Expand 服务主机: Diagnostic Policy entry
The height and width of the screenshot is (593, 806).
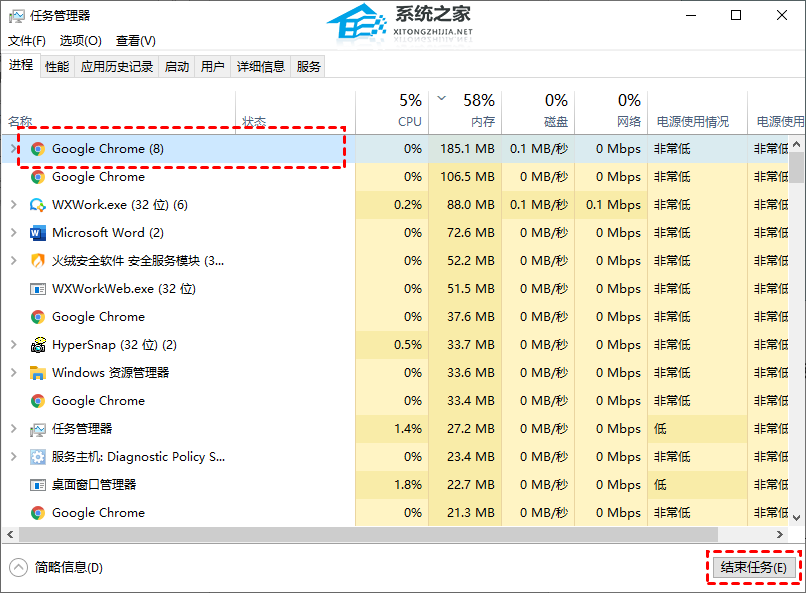[14, 456]
